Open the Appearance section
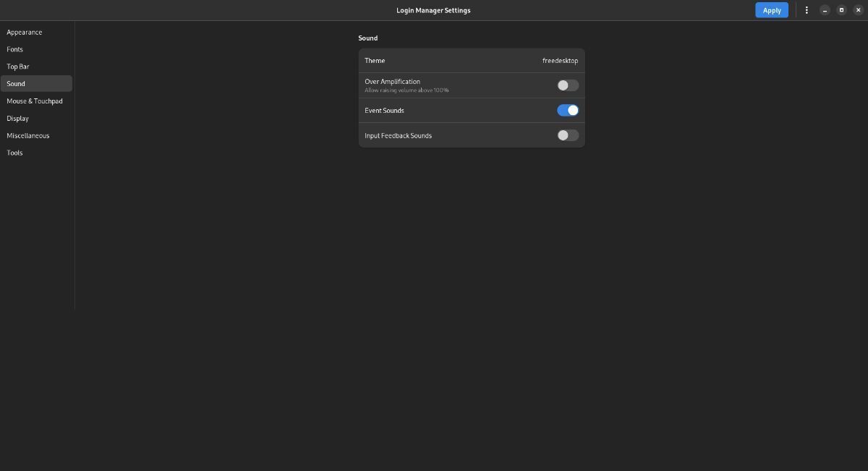868x471 pixels. 36,32
